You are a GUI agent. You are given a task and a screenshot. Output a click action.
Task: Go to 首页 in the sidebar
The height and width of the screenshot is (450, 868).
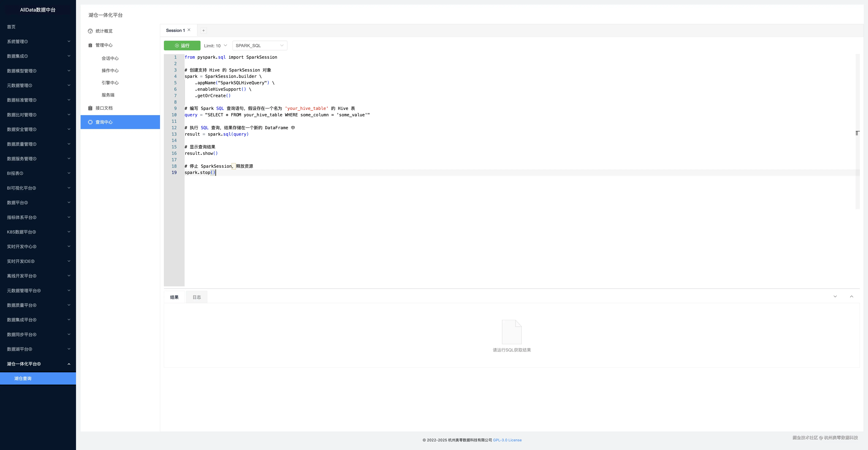click(38, 27)
